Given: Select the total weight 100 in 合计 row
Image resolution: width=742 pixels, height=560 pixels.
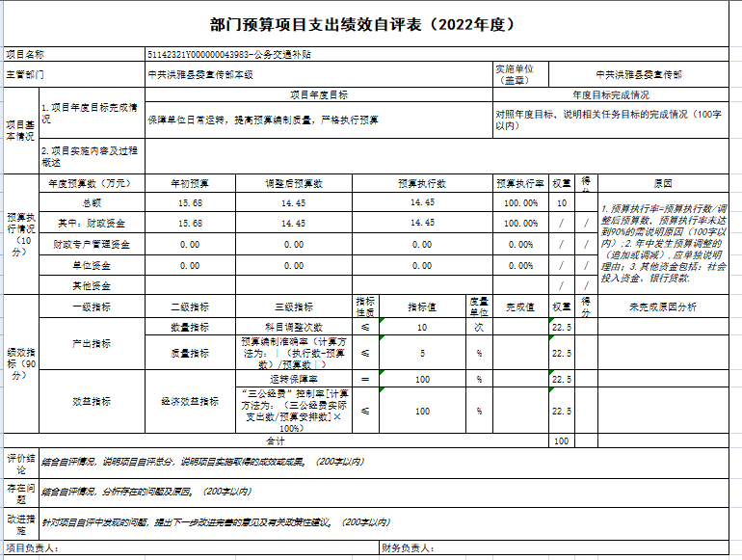Looking at the screenshot, I should coord(562,440).
